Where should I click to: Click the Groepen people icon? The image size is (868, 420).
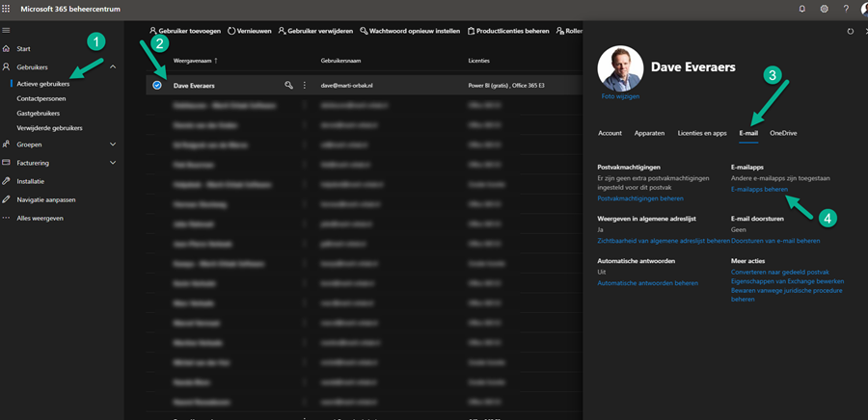point(6,144)
